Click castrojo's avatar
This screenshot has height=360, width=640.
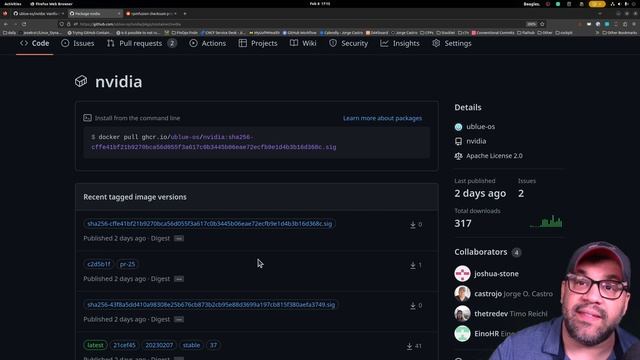click(x=462, y=293)
